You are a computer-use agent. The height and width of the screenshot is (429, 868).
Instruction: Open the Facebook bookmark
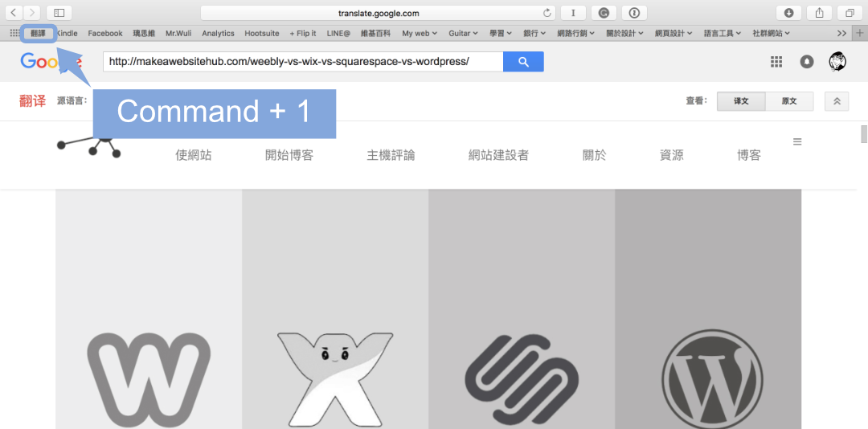[x=105, y=33]
